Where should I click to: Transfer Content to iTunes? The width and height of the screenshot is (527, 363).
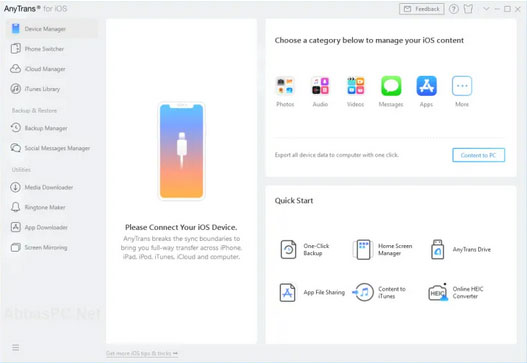pyautogui.click(x=379, y=292)
